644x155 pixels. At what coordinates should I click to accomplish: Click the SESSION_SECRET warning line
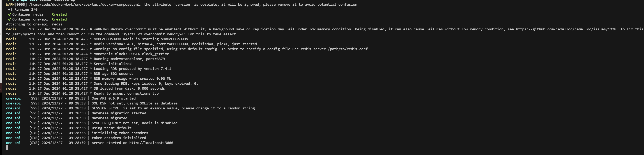[174, 108]
